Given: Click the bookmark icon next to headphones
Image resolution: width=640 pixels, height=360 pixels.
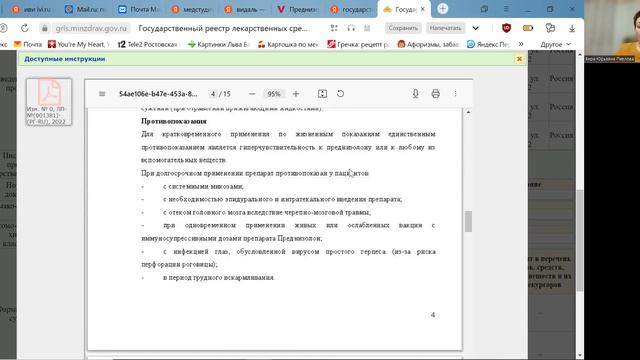Looking at the screenshot, I should tap(367, 28).
